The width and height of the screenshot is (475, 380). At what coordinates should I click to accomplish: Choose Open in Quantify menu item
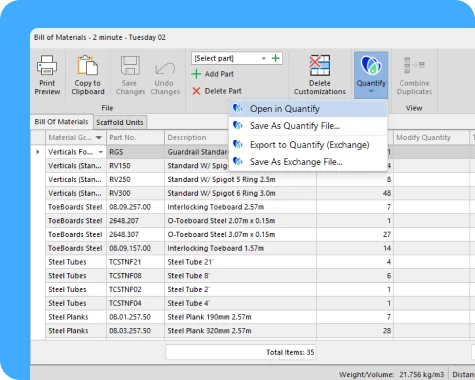(308, 109)
